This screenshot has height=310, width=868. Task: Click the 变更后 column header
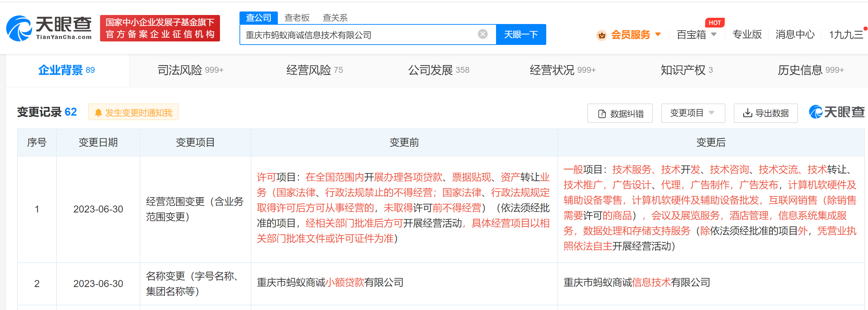pyautogui.click(x=711, y=142)
